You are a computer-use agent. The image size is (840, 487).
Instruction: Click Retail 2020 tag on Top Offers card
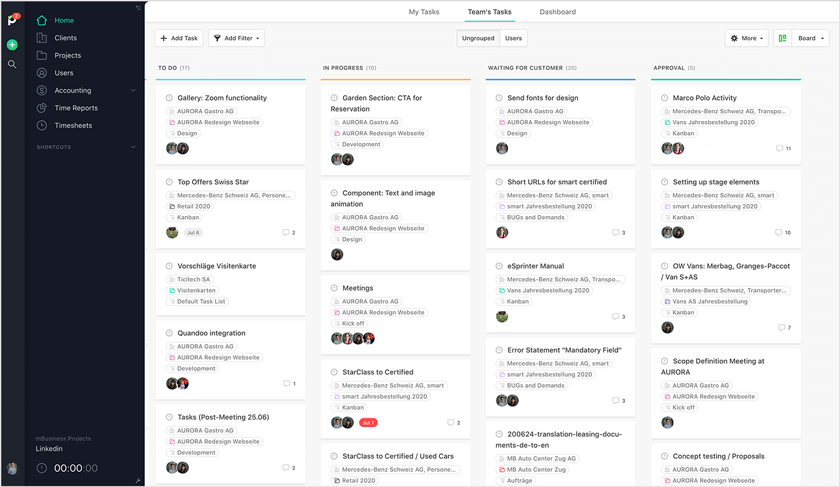(x=190, y=207)
